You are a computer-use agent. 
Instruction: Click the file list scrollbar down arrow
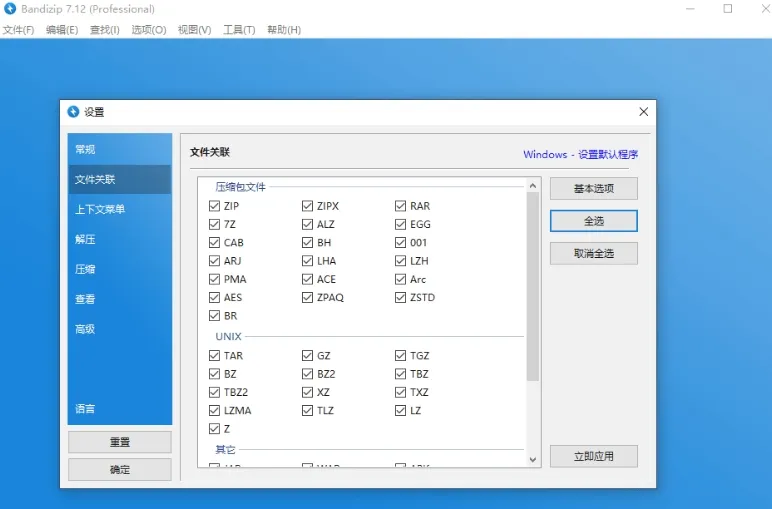tap(533, 460)
